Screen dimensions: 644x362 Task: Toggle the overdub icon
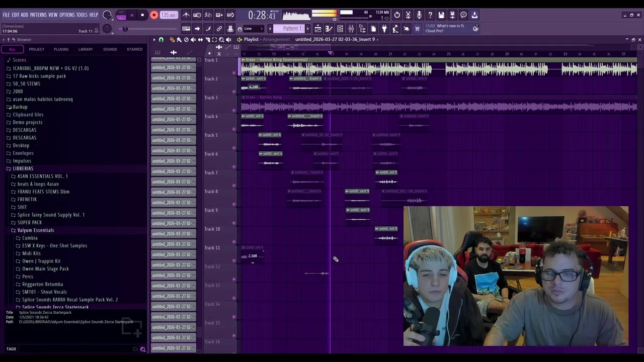pyautogui.click(x=219, y=15)
